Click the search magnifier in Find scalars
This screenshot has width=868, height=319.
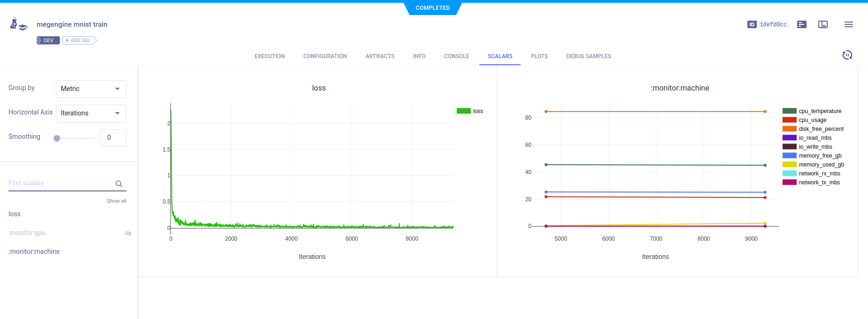point(119,184)
